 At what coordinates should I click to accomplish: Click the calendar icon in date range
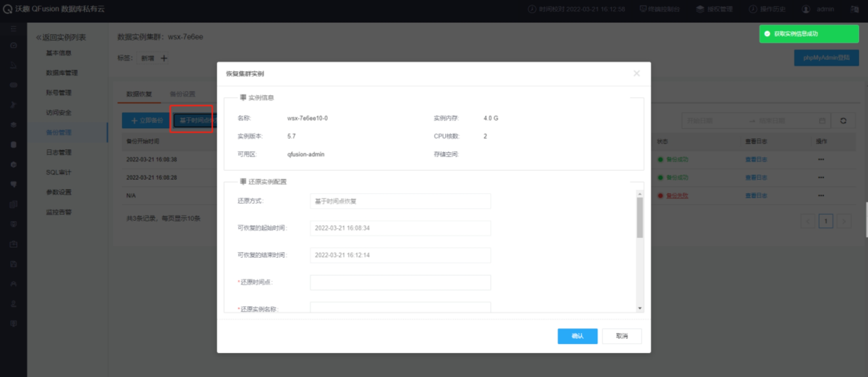[822, 121]
